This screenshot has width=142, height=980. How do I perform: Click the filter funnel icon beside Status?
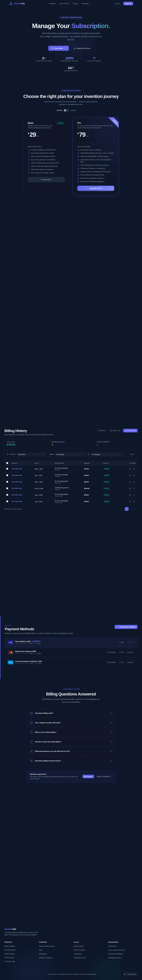pos(8,454)
